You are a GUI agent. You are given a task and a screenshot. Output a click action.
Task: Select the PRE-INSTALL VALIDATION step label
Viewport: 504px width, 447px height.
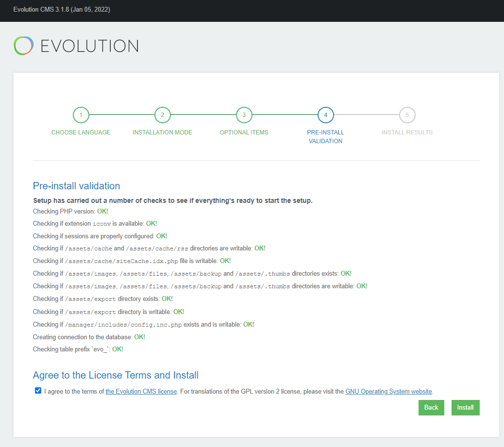(325, 136)
